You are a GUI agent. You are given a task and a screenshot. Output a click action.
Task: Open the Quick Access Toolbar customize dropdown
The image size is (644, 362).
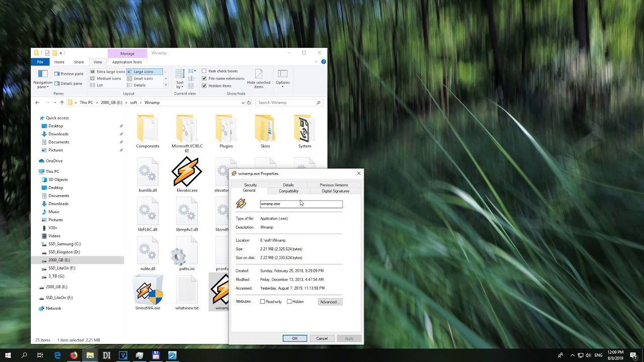pyautogui.click(x=61, y=53)
